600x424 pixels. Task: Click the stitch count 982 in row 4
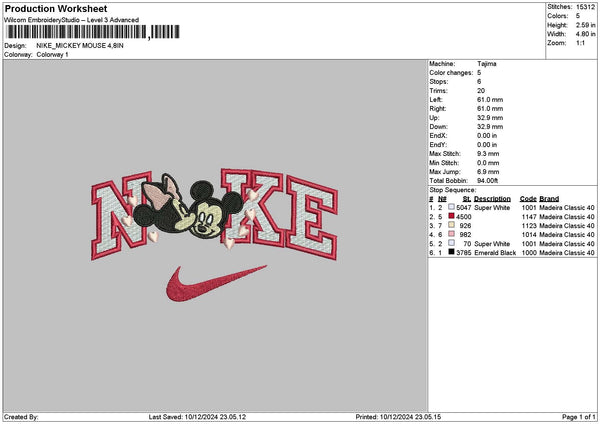pos(465,235)
